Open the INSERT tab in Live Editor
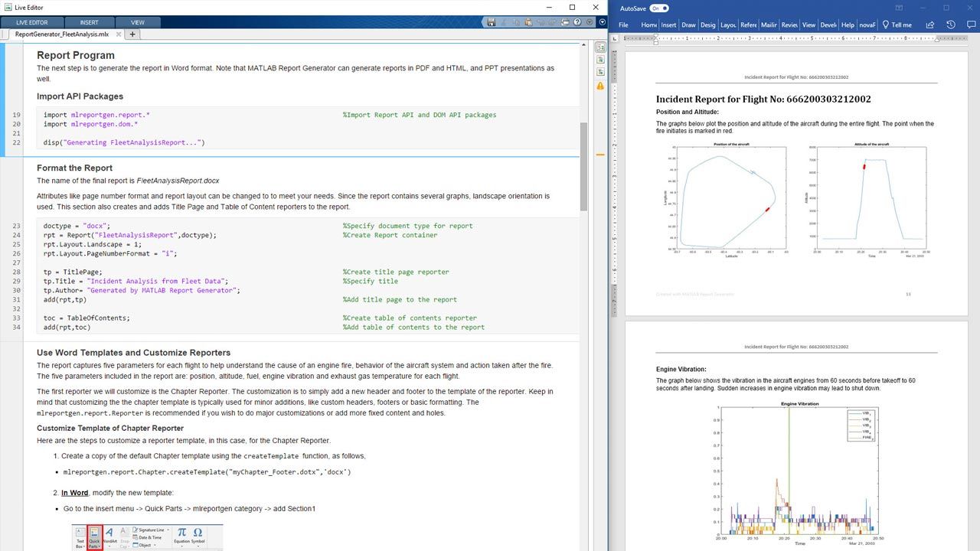The image size is (980, 551). [89, 23]
